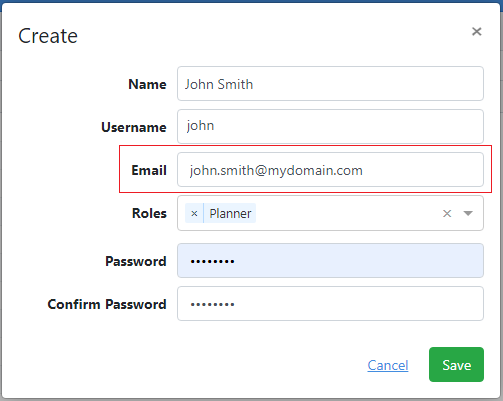Select the Password field

click(x=330, y=261)
